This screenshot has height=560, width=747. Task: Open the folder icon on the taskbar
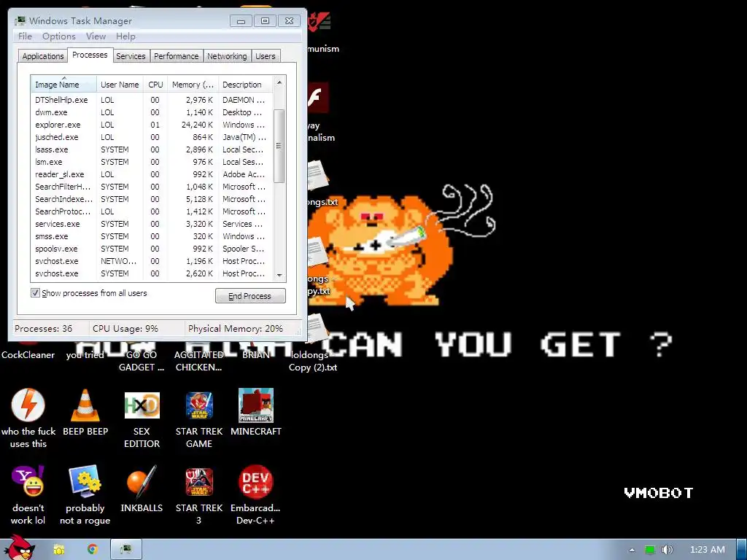pos(58,550)
